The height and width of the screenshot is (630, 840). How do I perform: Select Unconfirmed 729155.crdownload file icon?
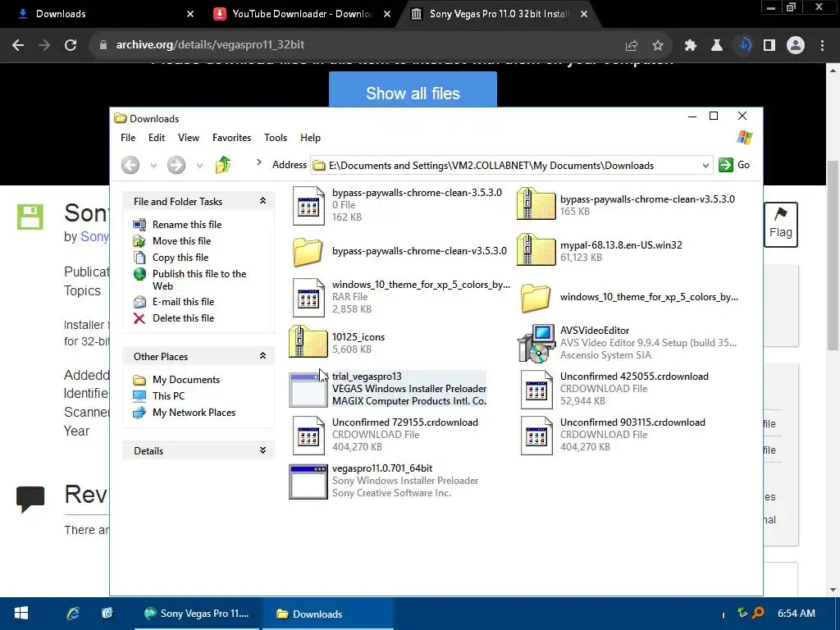(308, 436)
